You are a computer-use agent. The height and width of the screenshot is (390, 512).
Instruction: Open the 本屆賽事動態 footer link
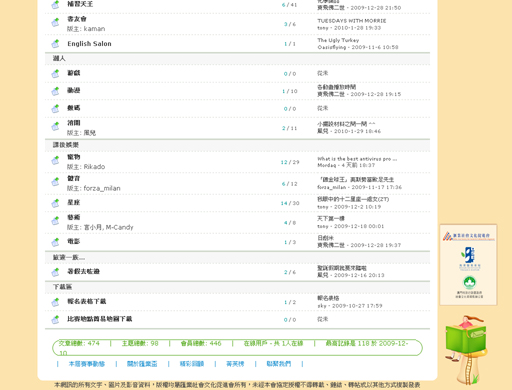pos(87,364)
